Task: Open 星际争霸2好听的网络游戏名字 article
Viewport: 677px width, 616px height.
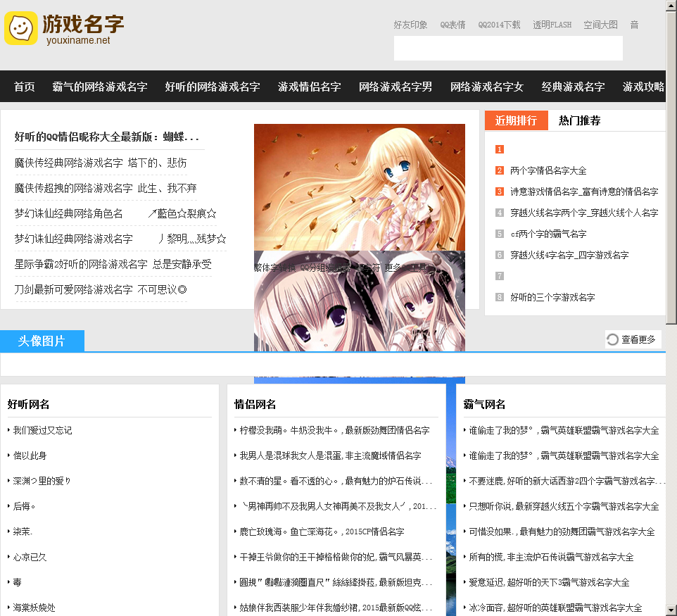Action: [x=113, y=265]
